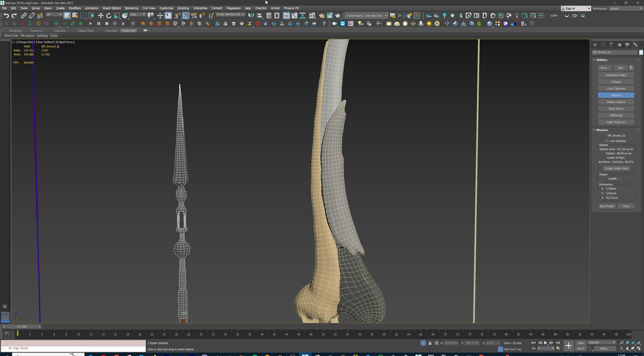Open the Mirror tool
This screenshot has height=356, width=644.
[x=251, y=15]
